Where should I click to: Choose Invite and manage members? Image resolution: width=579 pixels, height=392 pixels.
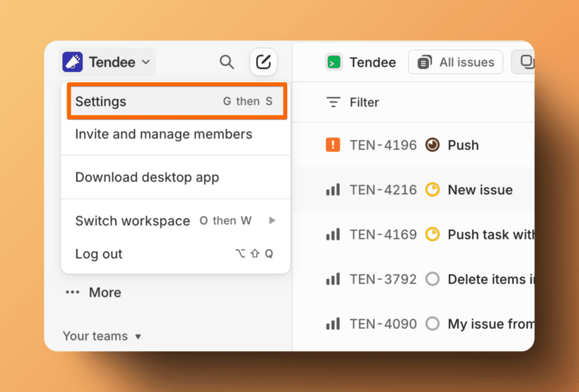[x=163, y=135]
